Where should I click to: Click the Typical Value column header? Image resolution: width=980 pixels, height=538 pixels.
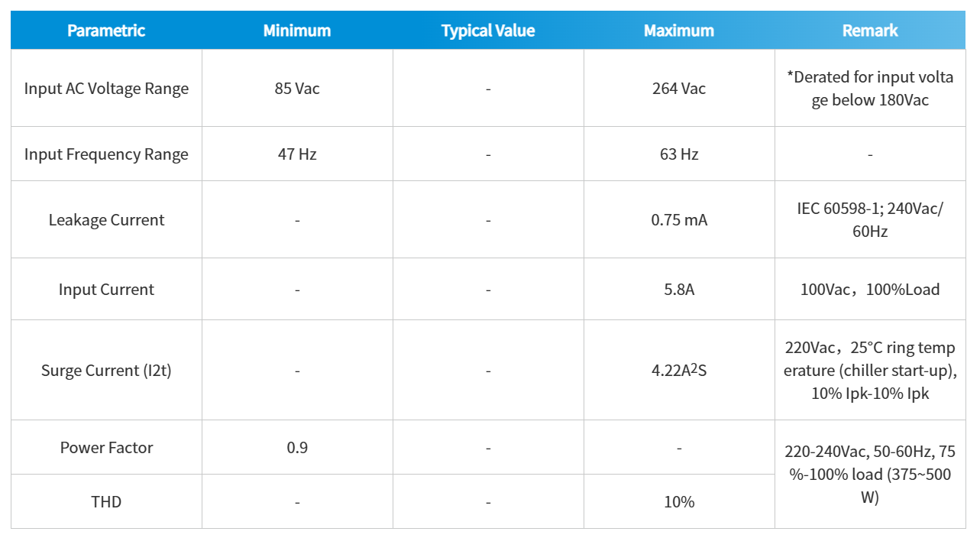point(488,31)
